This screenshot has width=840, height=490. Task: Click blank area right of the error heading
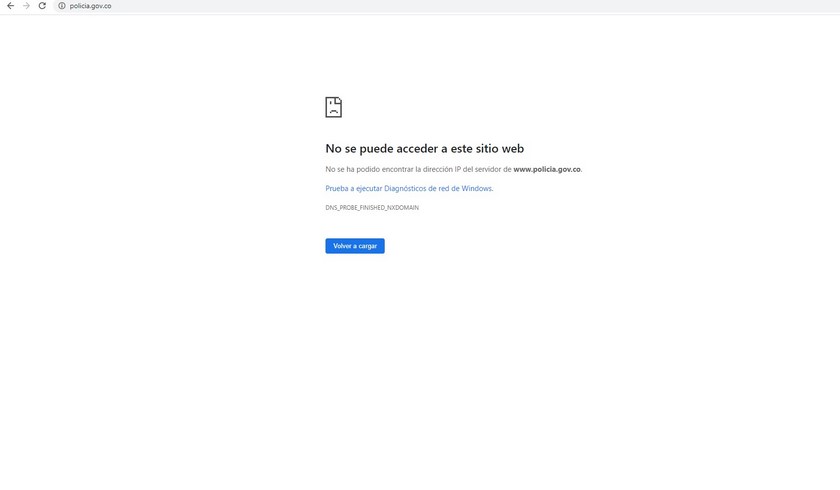point(680,149)
